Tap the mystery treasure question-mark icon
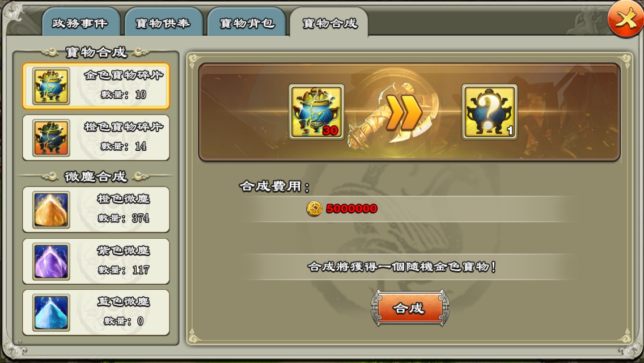Image resolution: width=644 pixels, height=363 pixels. point(490,112)
